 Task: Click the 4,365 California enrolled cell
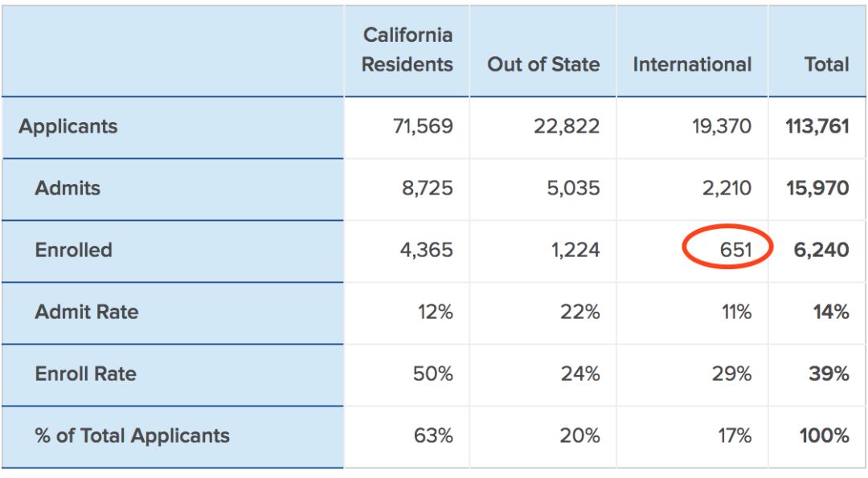[427, 250]
